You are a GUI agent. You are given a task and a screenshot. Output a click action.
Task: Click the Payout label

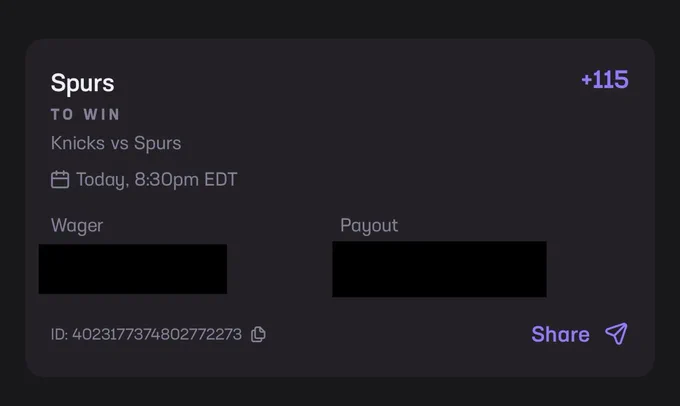(x=369, y=226)
